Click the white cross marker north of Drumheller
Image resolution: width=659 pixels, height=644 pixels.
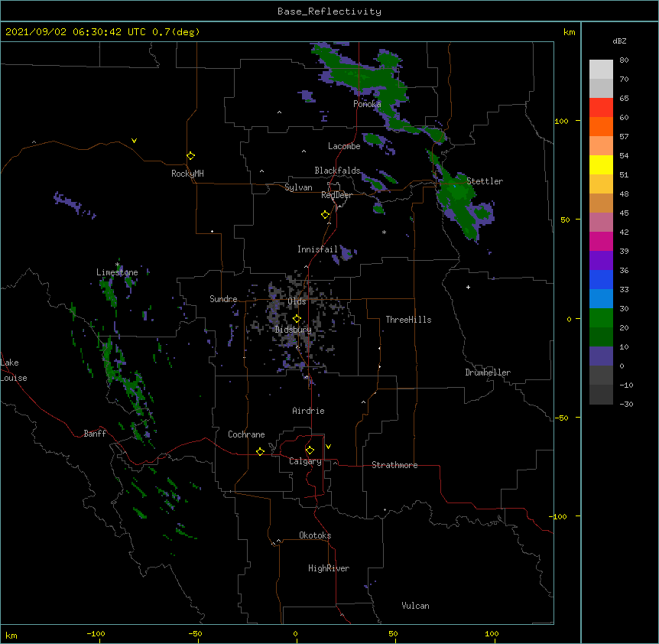(x=468, y=287)
